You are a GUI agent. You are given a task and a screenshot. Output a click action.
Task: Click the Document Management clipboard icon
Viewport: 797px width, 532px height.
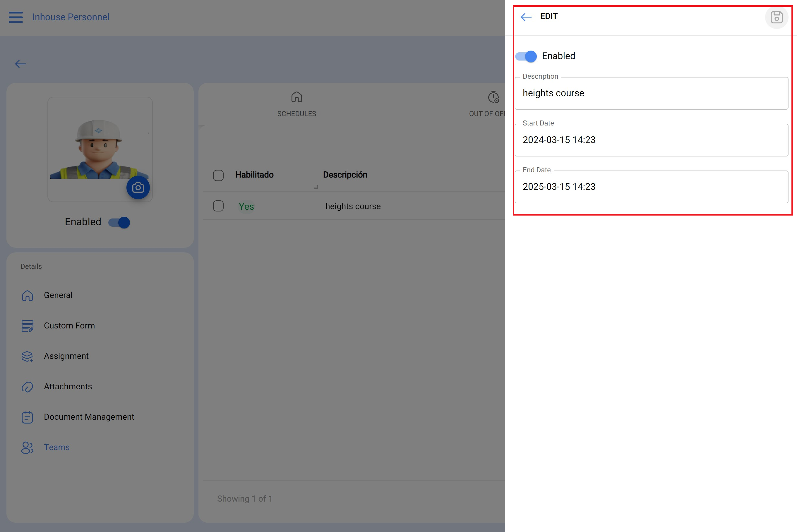pyautogui.click(x=27, y=417)
